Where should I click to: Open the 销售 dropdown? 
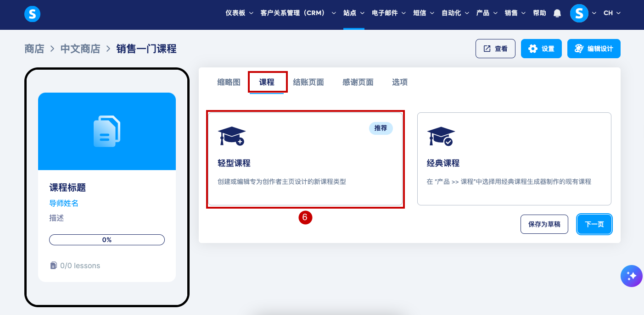(515, 13)
